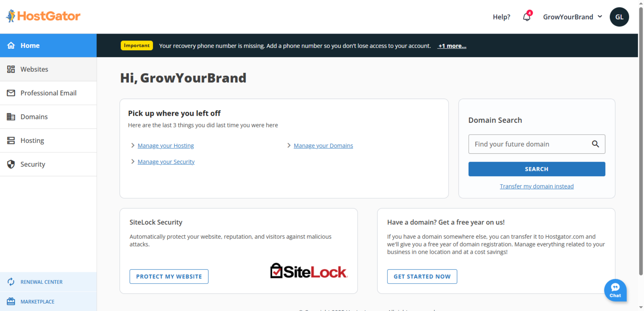Open the Professional Email envelope icon

click(x=11, y=93)
